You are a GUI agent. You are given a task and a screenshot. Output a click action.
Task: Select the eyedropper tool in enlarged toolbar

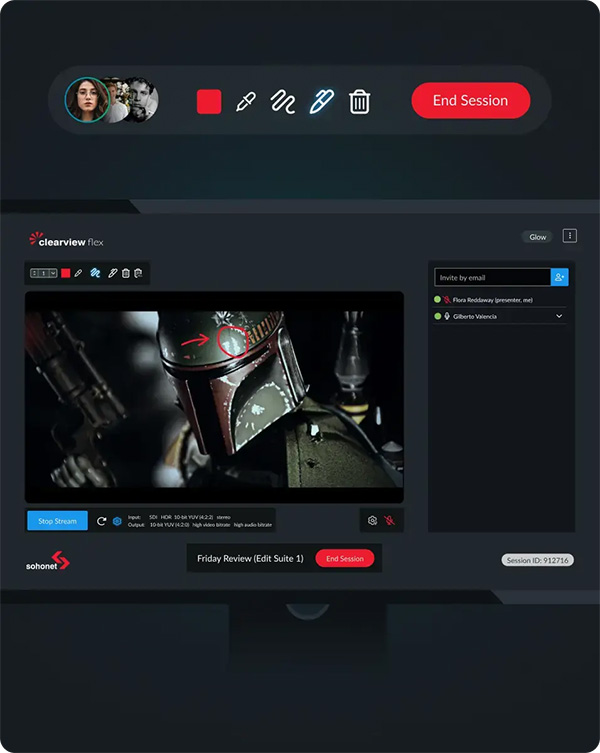point(245,102)
